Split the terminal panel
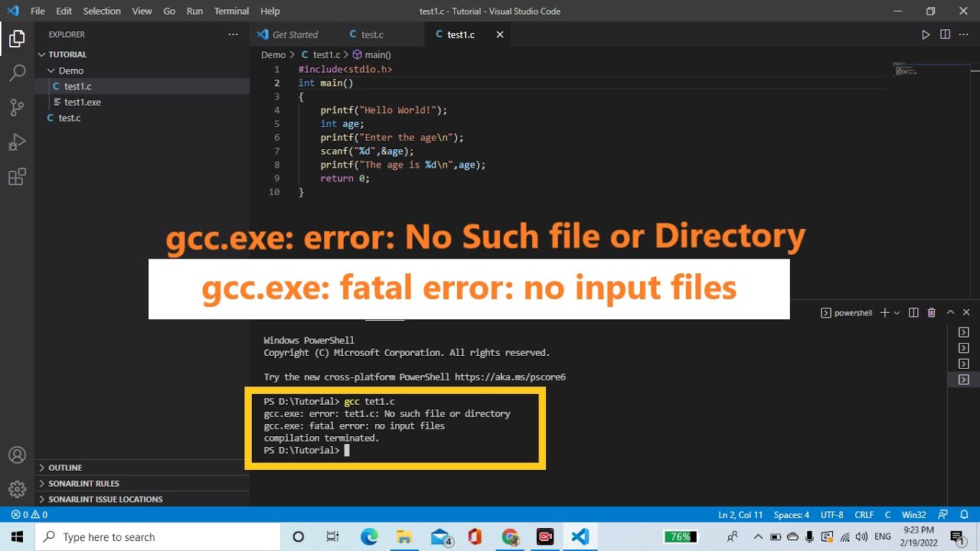 (913, 312)
